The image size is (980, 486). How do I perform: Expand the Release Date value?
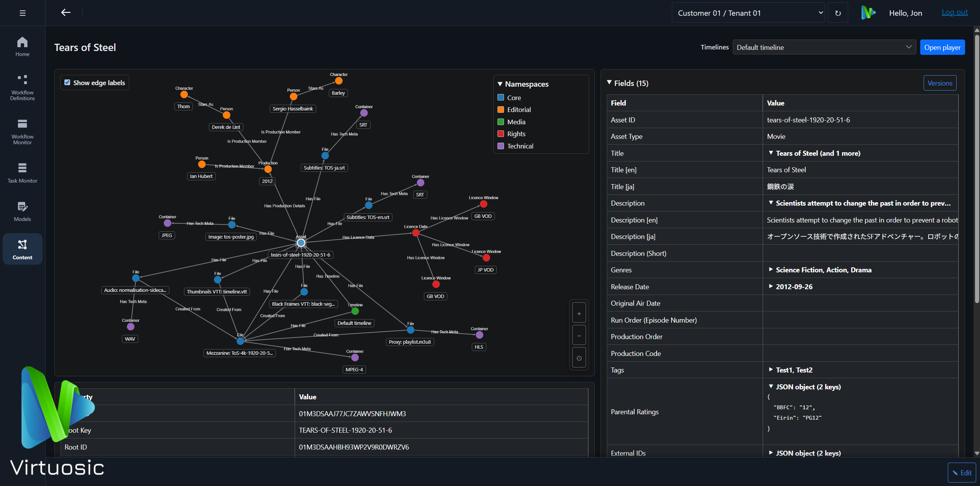[x=771, y=287]
